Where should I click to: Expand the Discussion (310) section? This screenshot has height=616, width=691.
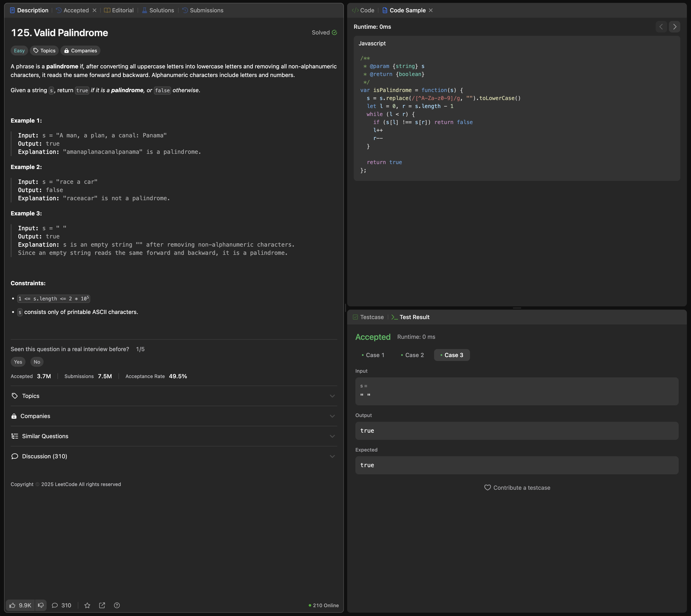coord(174,456)
